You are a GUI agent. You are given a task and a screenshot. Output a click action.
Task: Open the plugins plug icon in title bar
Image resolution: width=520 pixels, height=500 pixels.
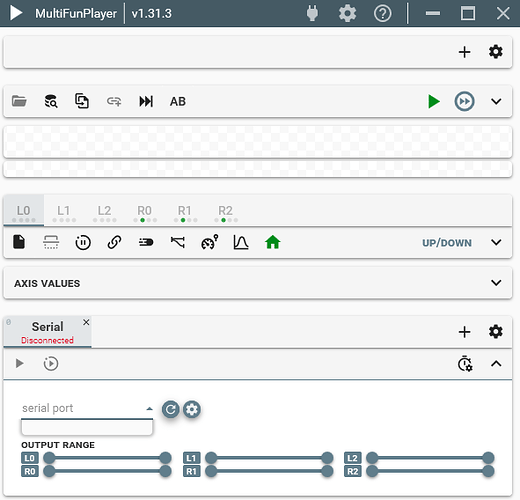312,14
